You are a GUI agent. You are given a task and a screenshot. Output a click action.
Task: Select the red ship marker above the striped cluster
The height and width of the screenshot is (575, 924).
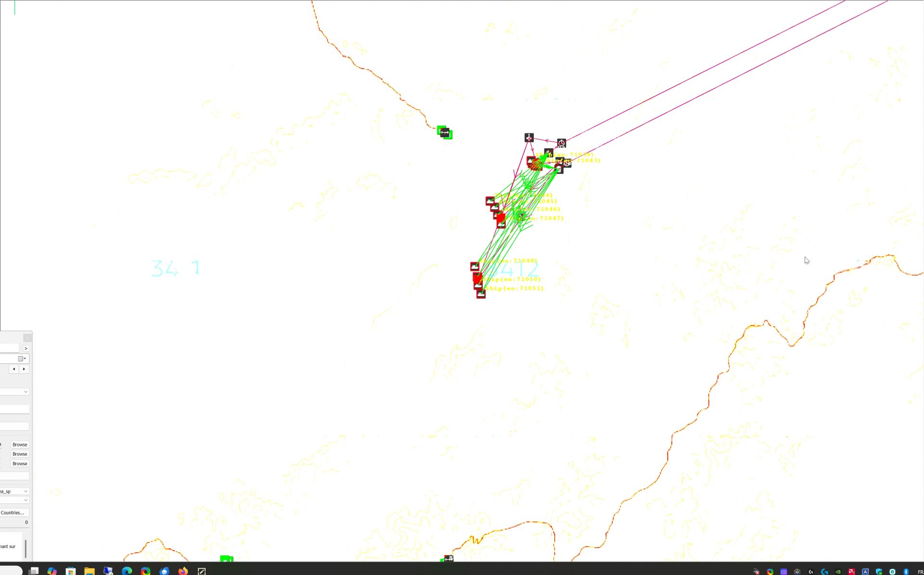pyautogui.click(x=531, y=160)
